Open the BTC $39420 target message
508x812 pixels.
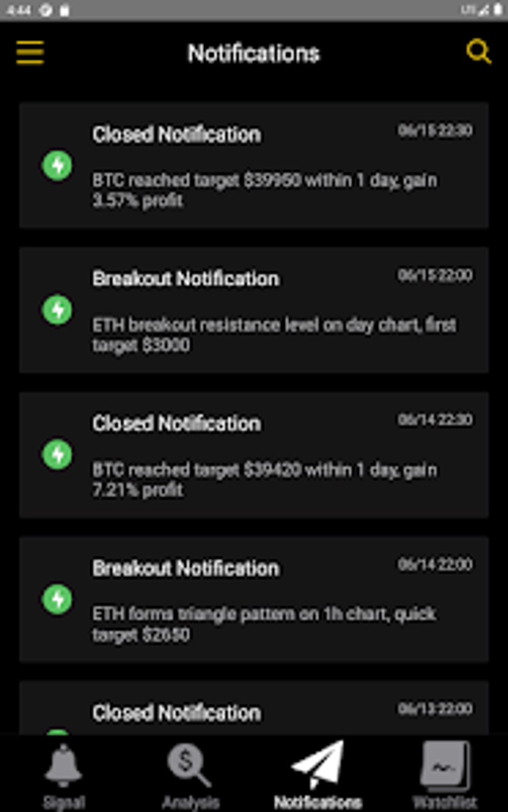264,479
